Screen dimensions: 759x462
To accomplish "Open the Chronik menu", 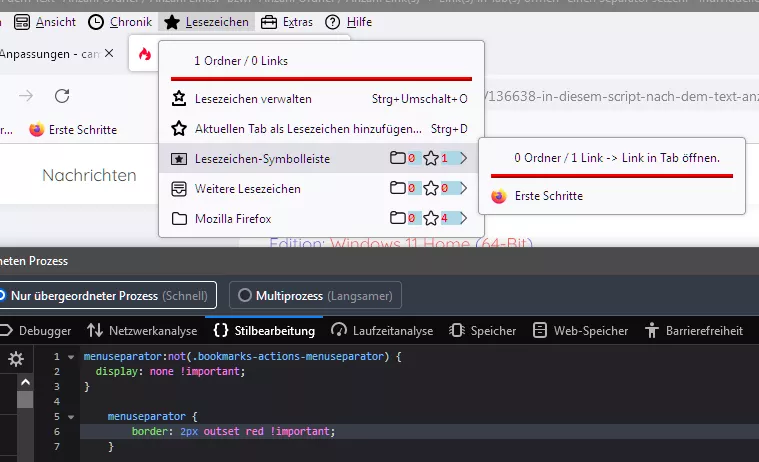I will click(x=120, y=21).
